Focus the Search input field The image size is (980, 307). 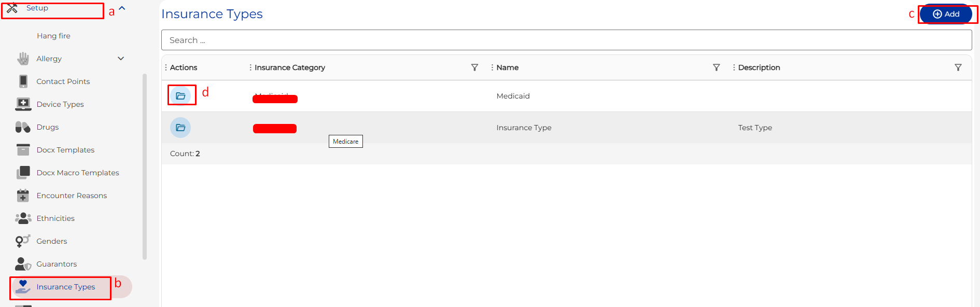pyautogui.click(x=566, y=40)
